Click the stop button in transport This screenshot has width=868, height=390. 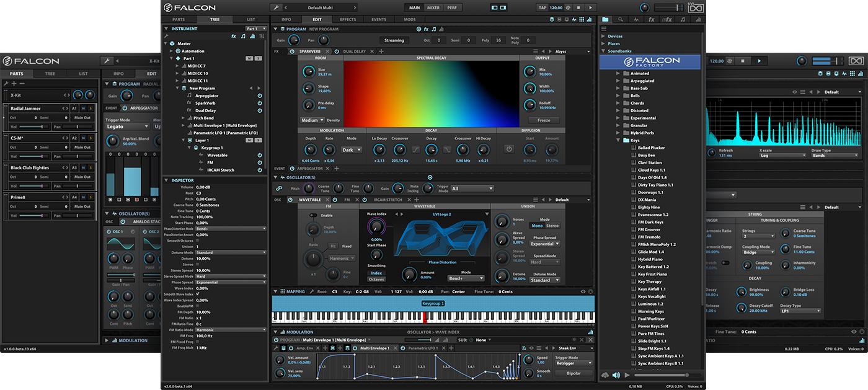[x=578, y=7]
